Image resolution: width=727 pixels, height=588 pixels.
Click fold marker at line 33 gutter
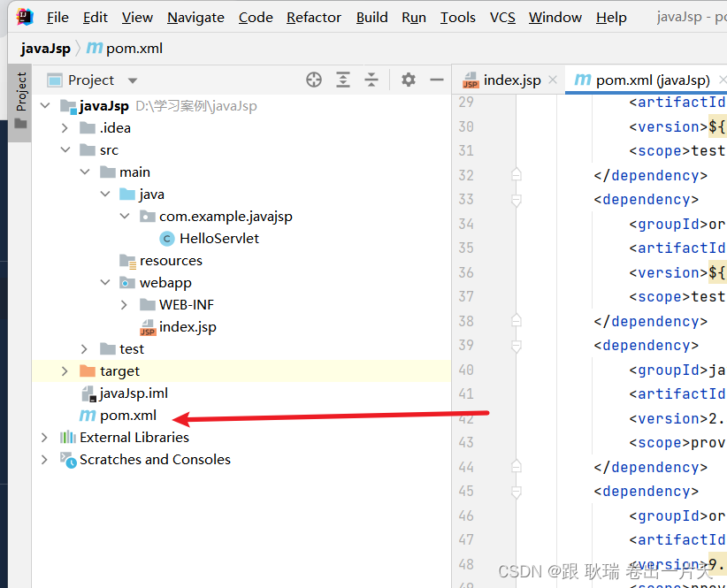pos(516,200)
